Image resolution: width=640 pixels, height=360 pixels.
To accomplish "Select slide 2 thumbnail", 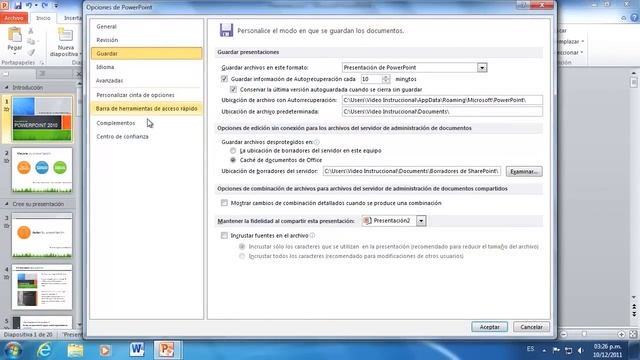I will pos(42,170).
